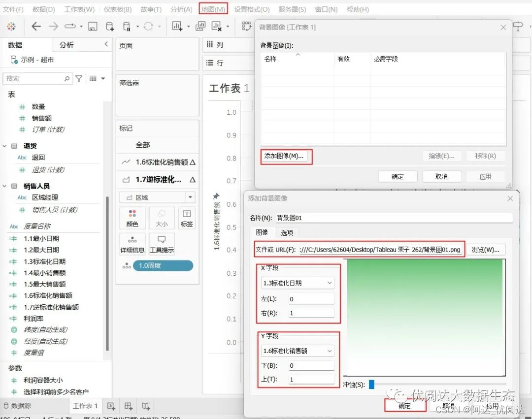
Task: Open the Y 字段 1.6标准化销售额 dropdown
Action: pos(330,351)
